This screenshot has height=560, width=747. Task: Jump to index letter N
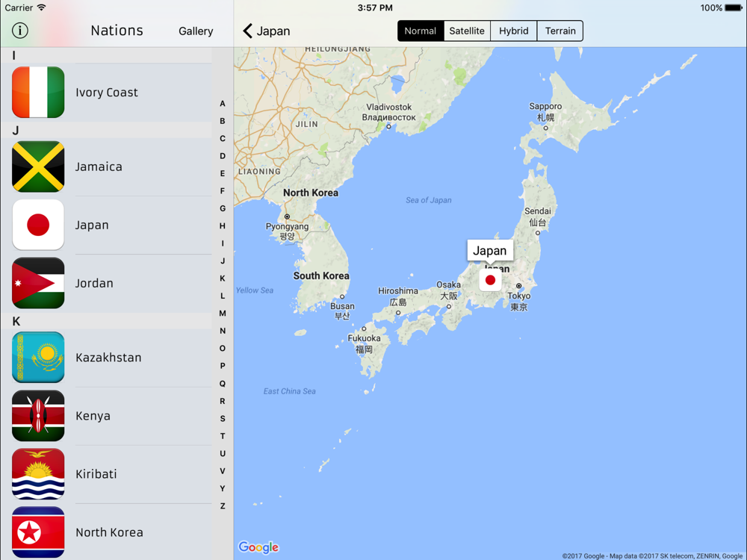[223, 331]
